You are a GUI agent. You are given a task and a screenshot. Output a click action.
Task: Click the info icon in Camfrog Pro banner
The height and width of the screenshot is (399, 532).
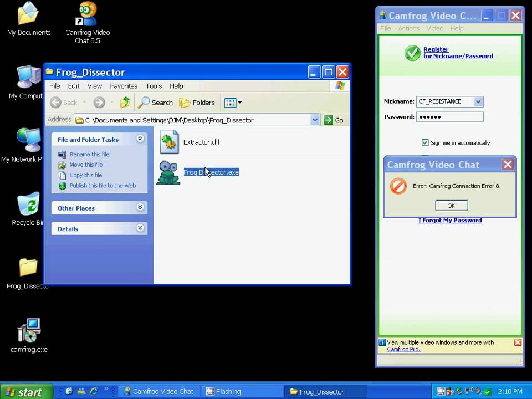tap(382, 342)
